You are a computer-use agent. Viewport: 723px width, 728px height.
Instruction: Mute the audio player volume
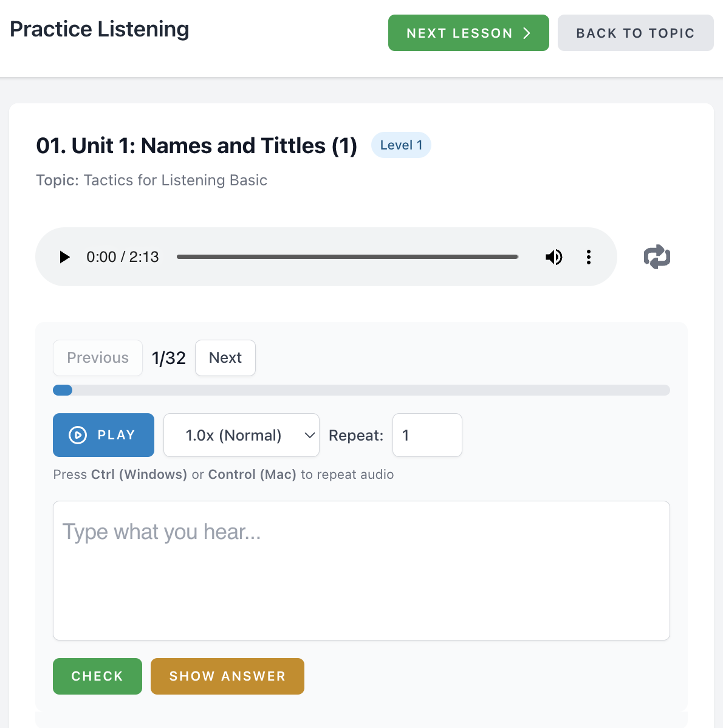click(553, 257)
